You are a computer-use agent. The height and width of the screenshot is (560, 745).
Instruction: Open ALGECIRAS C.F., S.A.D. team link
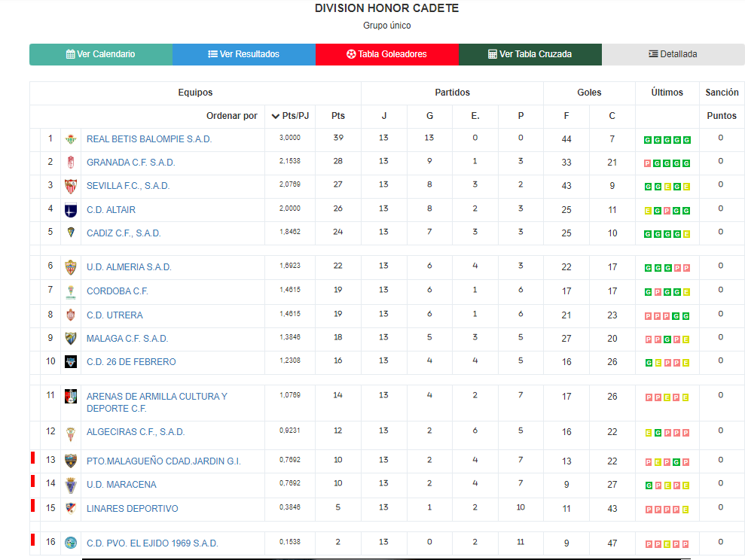(136, 432)
